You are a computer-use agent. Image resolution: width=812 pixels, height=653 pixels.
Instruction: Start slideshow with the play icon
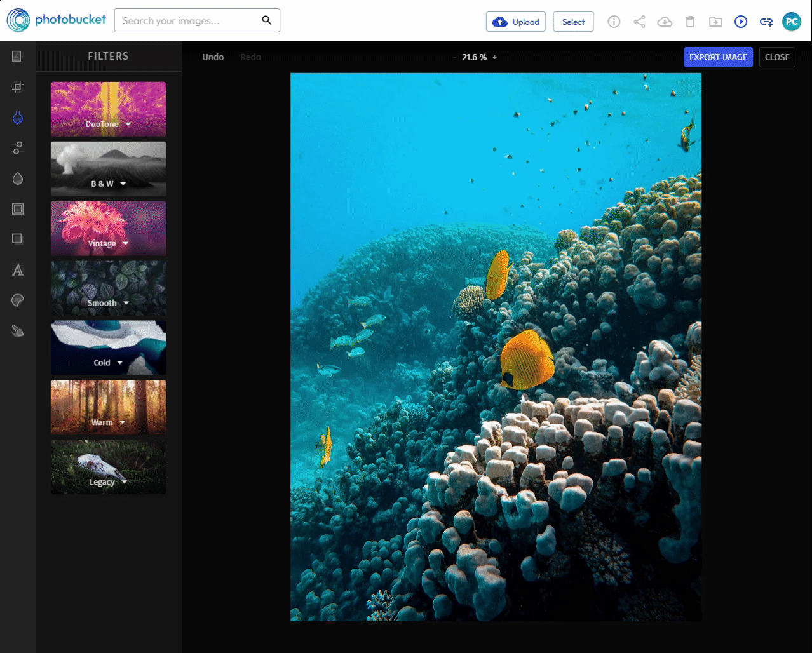pos(741,22)
